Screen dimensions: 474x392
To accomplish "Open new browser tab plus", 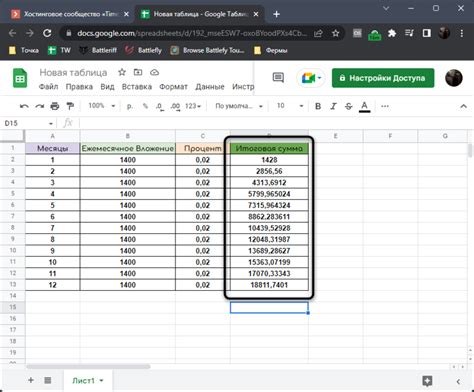I will pos(276,14).
